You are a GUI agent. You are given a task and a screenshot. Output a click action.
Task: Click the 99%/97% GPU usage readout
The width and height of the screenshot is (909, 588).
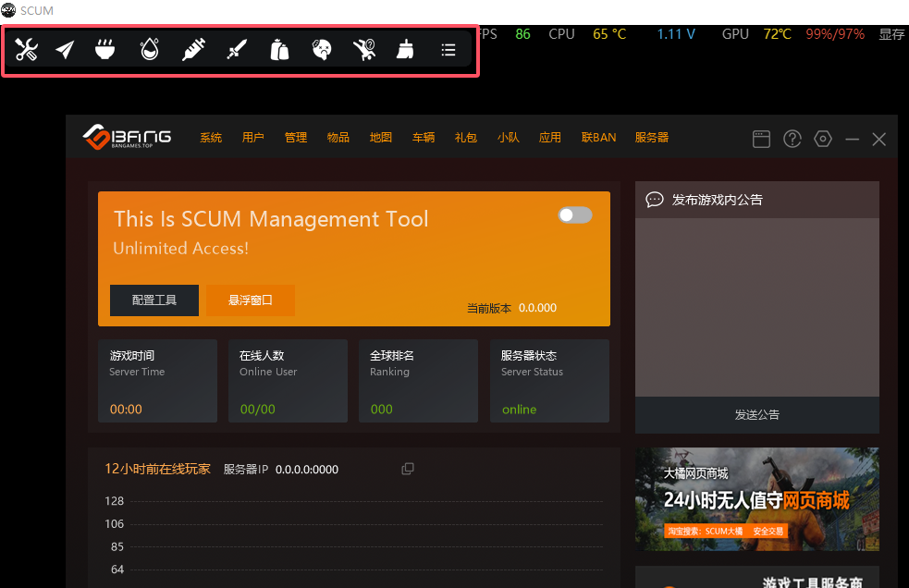(x=835, y=34)
